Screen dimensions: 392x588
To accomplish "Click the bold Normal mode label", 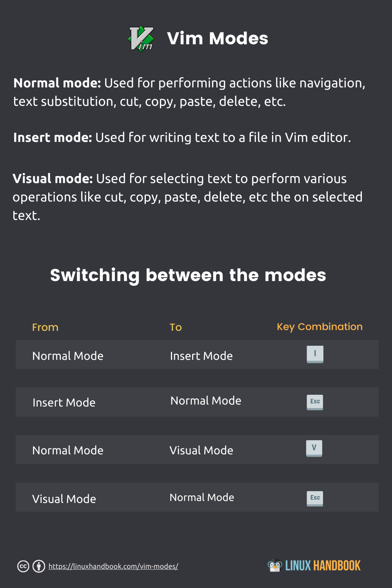I will pos(57,83).
